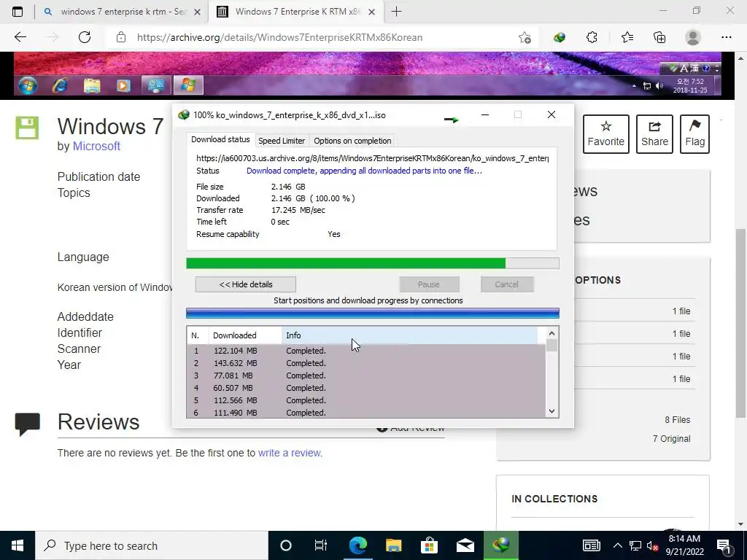This screenshot has width=747, height=560.
Task: Open the Extensions puzzle icon
Action: coord(592,37)
